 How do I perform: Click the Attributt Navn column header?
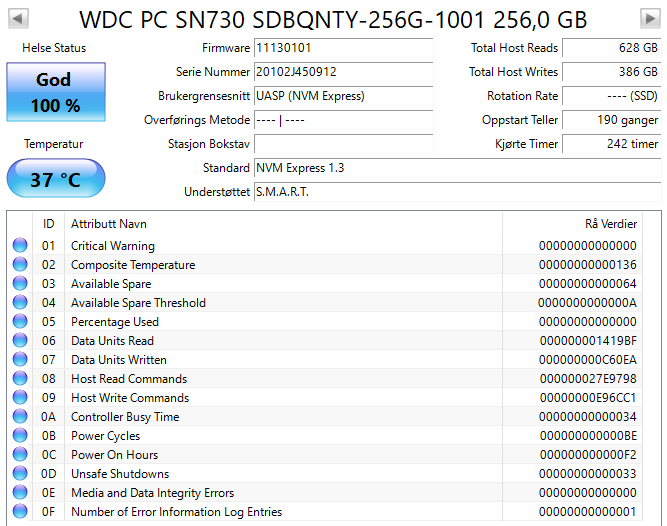283,224
